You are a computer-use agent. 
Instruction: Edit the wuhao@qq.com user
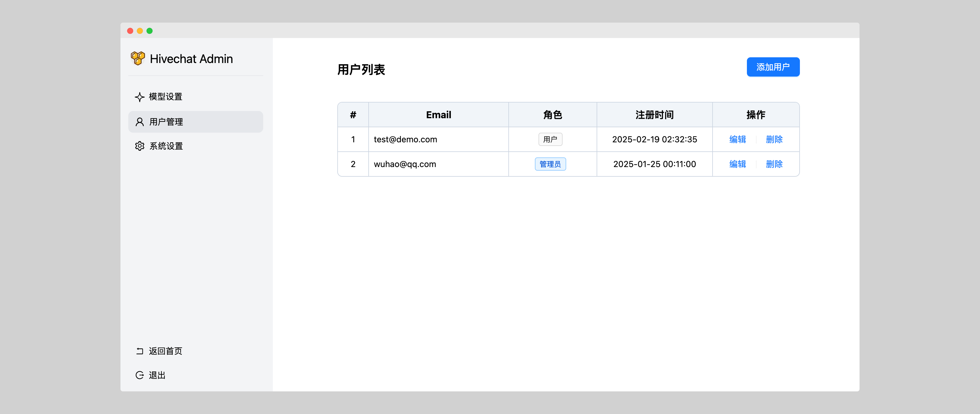click(737, 164)
